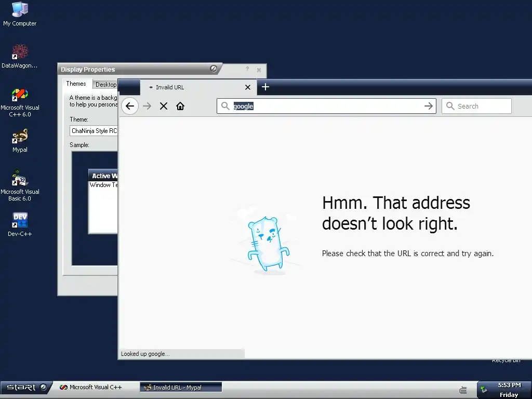Screen dimensions: 532x399
Task: Select the Dev-C++ desktop icon
Action: point(20,224)
